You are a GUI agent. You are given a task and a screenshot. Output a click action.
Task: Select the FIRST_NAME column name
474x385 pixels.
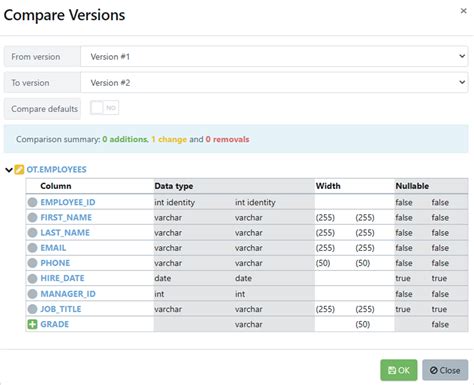(x=66, y=217)
